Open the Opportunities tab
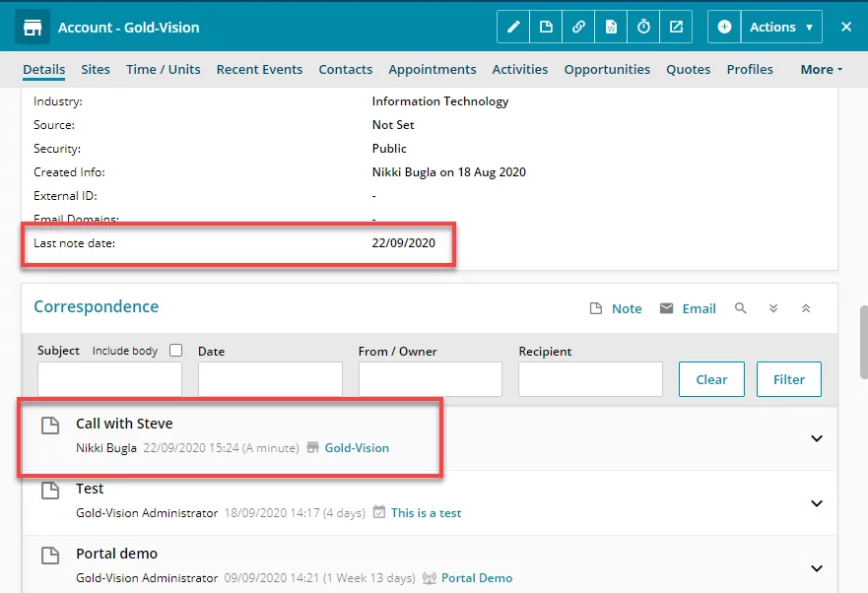 click(x=607, y=69)
